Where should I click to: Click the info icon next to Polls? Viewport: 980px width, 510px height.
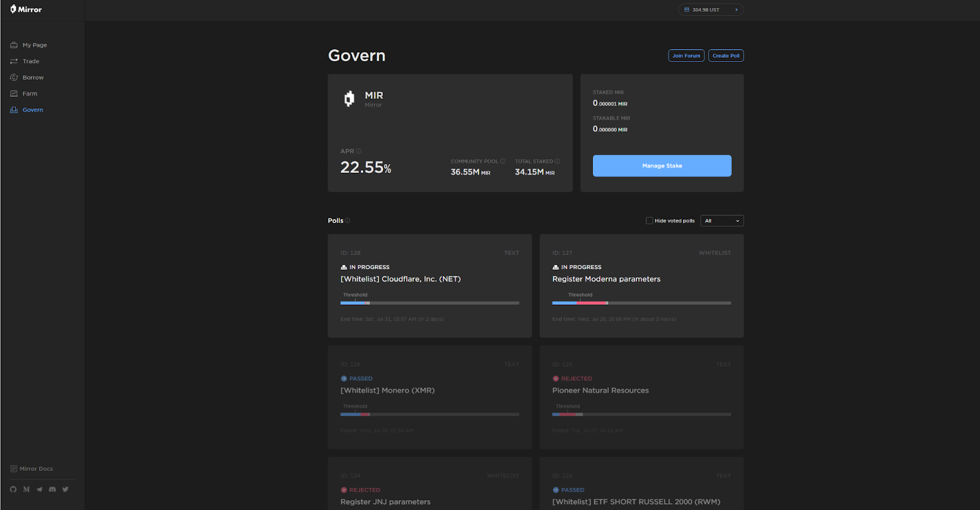tap(347, 221)
